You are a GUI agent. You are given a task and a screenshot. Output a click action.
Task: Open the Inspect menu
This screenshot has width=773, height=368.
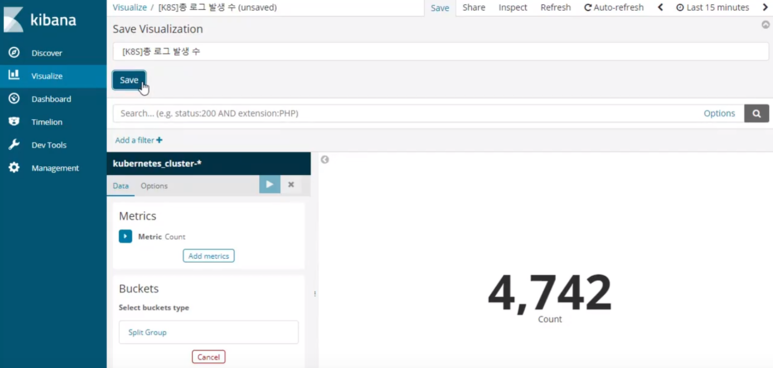513,7
